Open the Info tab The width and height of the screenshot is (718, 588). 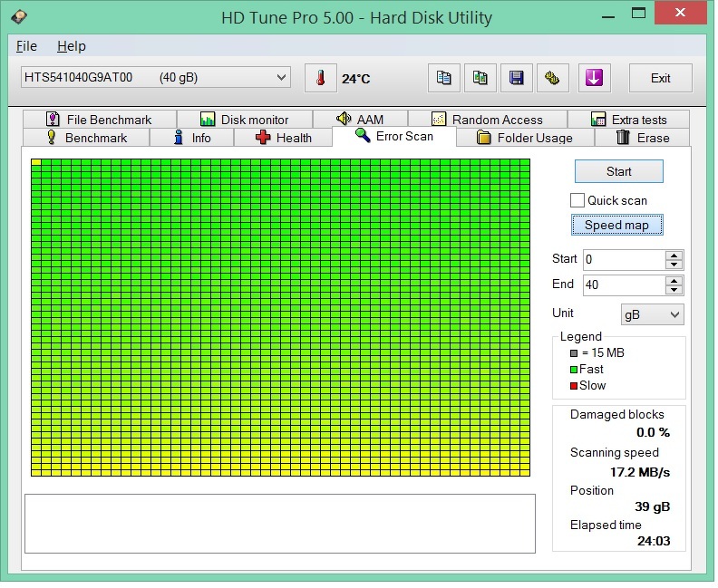coord(192,138)
